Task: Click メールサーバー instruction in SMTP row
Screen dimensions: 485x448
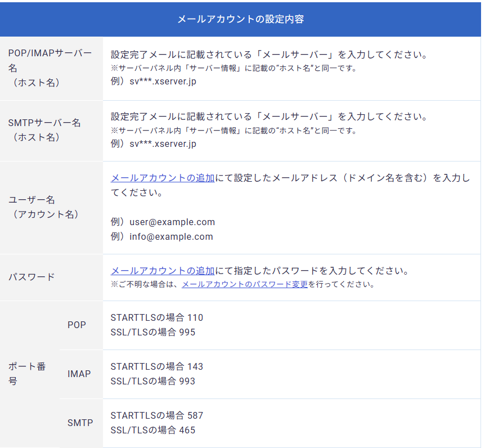Action: pos(269,117)
